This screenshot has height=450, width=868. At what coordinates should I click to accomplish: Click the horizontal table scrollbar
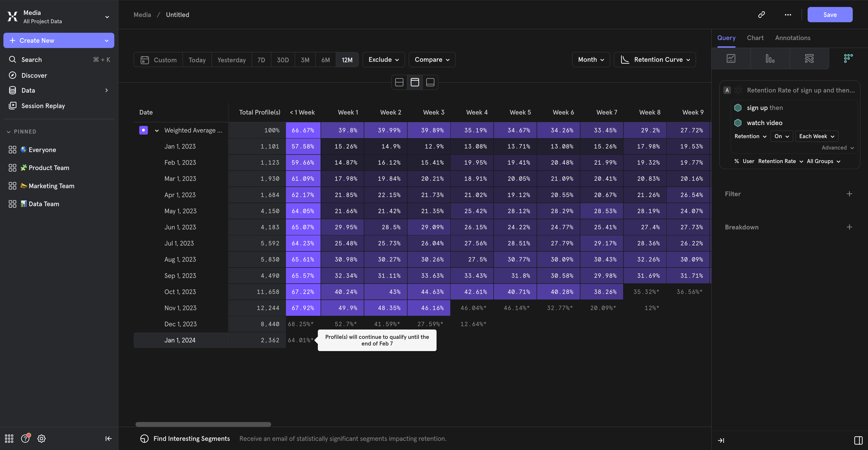pos(203,424)
